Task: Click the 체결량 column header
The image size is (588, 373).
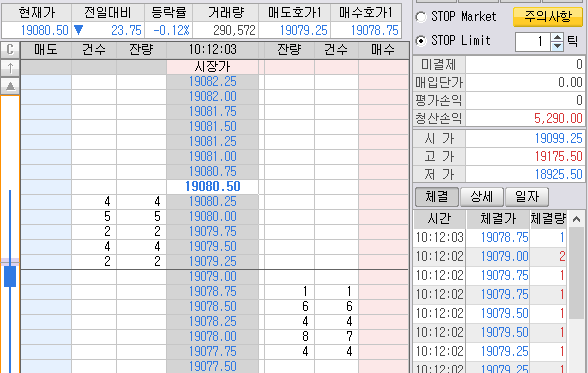Action: [548, 219]
